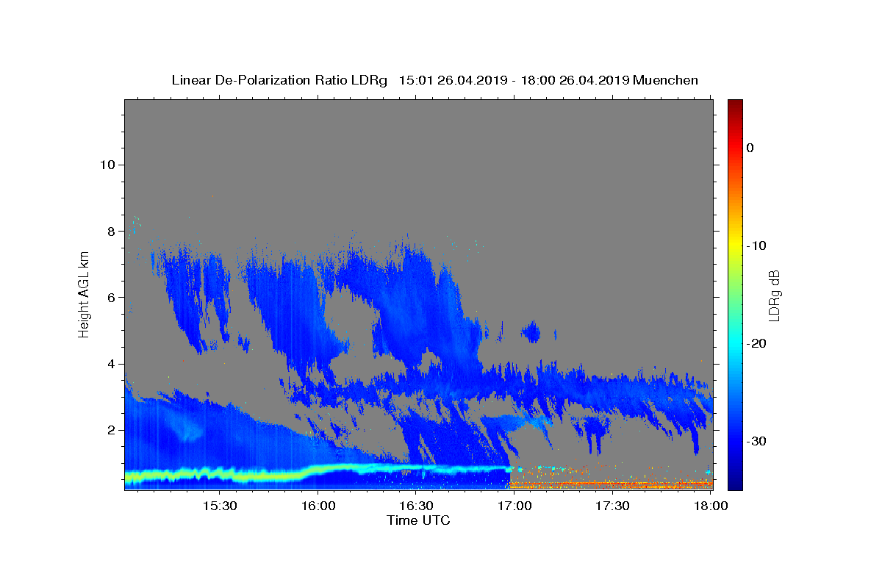This screenshot has height=588, width=882.
Task: Click the height axis label 2
Action: 110,430
